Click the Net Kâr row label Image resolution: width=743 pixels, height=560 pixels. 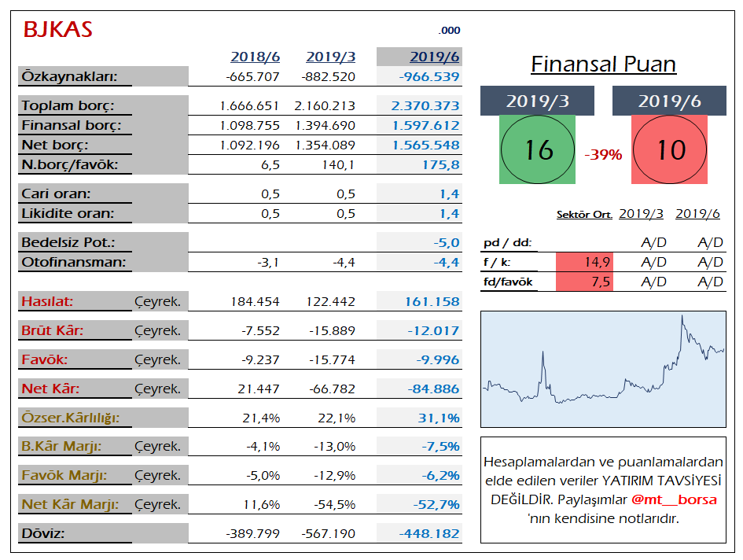coord(50,389)
